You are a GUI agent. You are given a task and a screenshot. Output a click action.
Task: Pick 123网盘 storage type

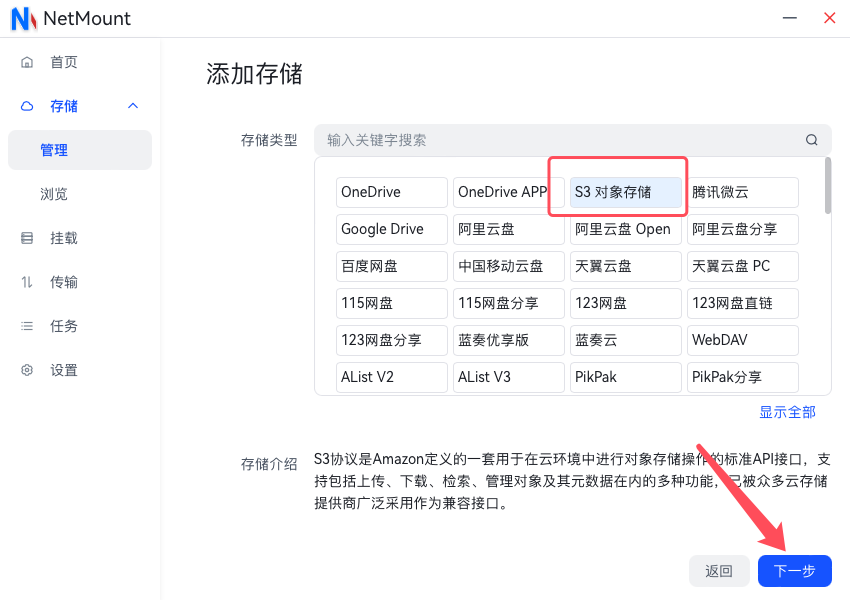(626, 303)
